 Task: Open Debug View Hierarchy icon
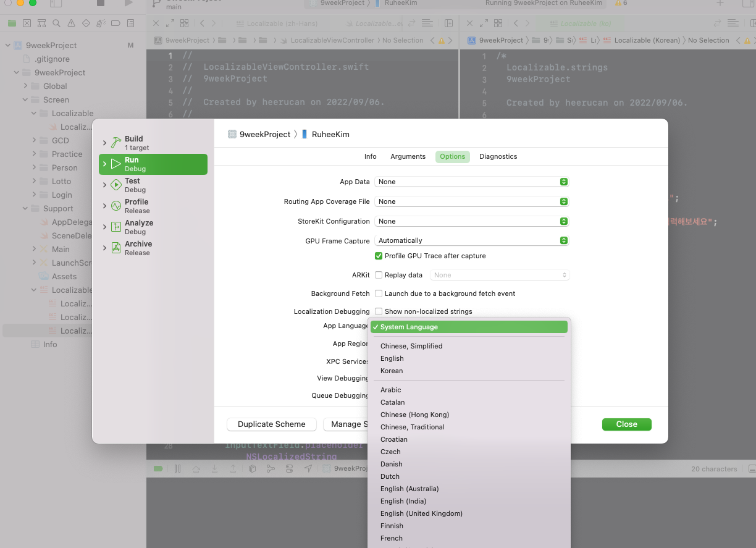point(252,469)
